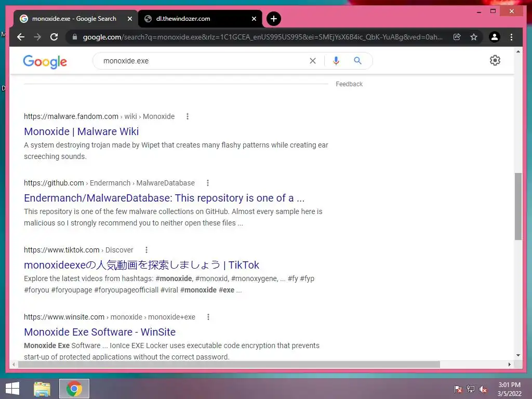Viewport: 532px width, 399px height.
Task: Open Action Center flag tray icon
Action: tap(458, 389)
